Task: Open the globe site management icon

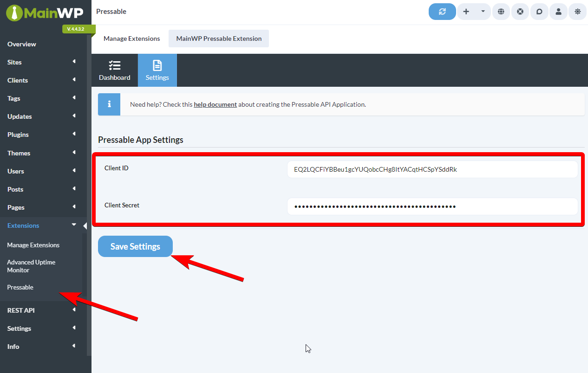Action: pyautogui.click(x=501, y=11)
